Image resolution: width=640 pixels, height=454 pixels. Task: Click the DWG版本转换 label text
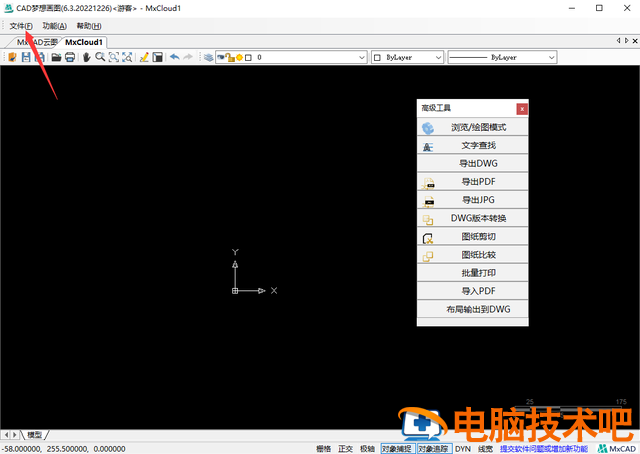(478, 218)
